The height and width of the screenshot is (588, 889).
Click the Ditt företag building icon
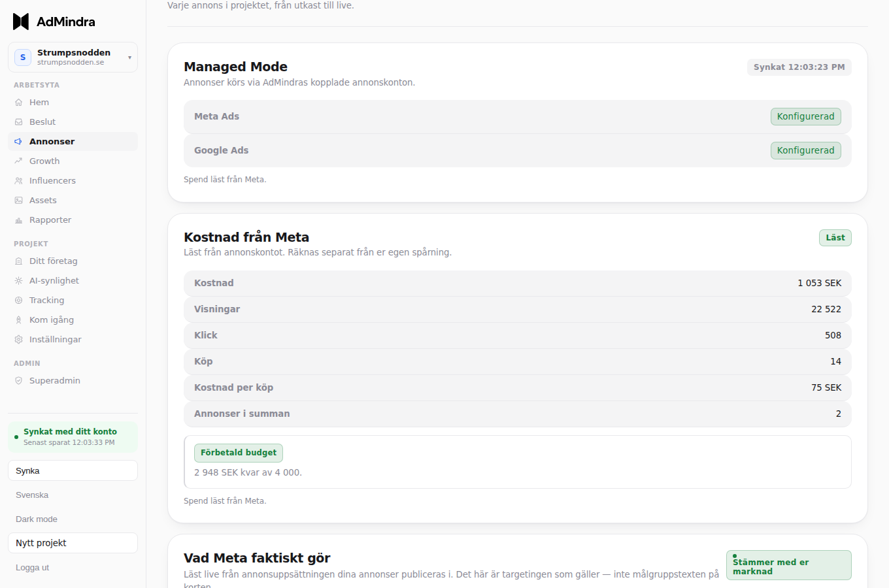click(x=18, y=261)
